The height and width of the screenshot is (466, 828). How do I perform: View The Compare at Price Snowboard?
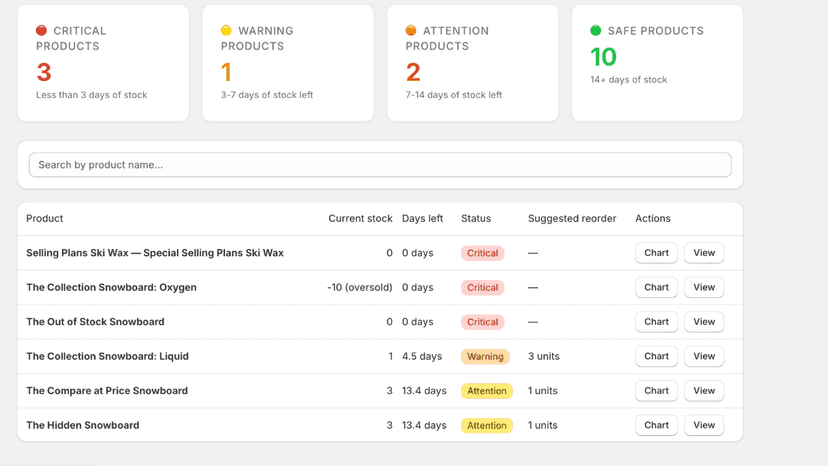coord(704,390)
